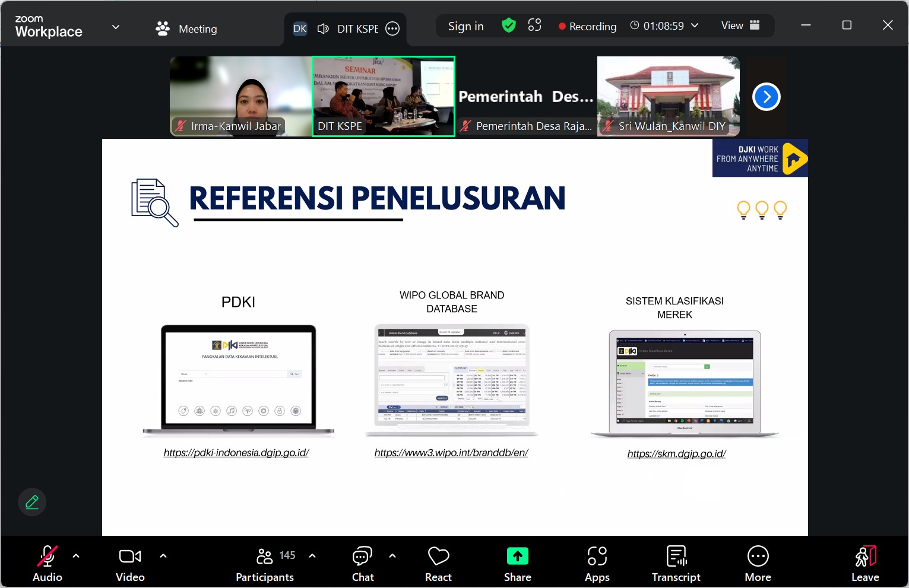The height and width of the screenshot is (588, 909).
Task: Switch to the Meeting tab
Action: [186, 28]
